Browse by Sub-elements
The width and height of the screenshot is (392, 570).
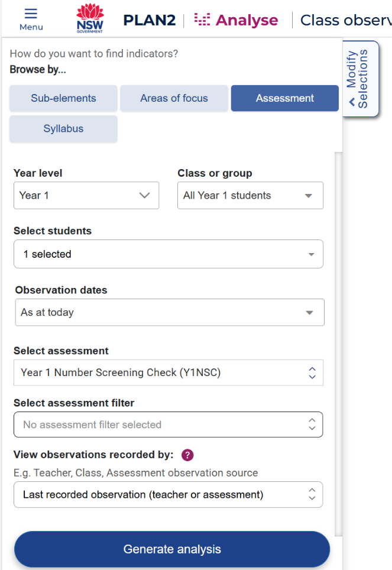coord(63,99)
